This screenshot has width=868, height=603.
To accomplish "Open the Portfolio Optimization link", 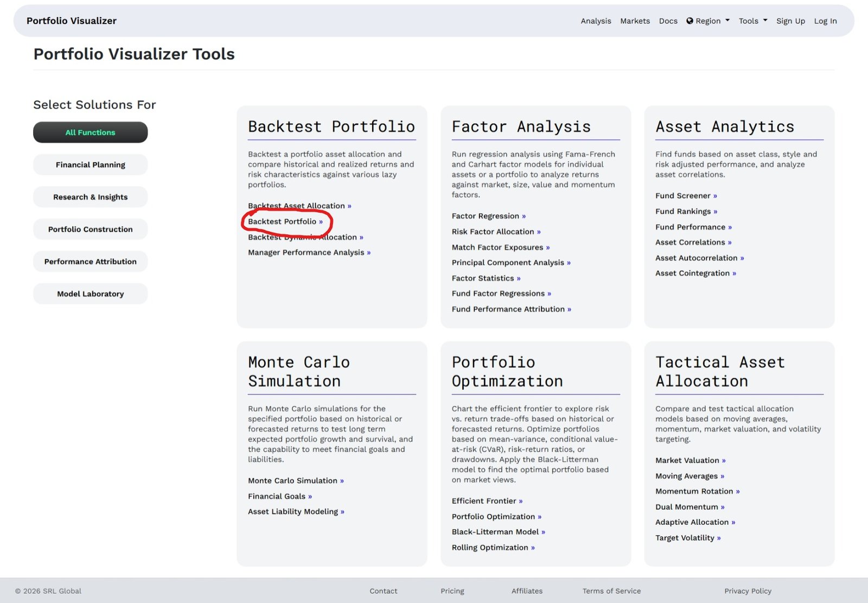I will (x=496, y=517).
